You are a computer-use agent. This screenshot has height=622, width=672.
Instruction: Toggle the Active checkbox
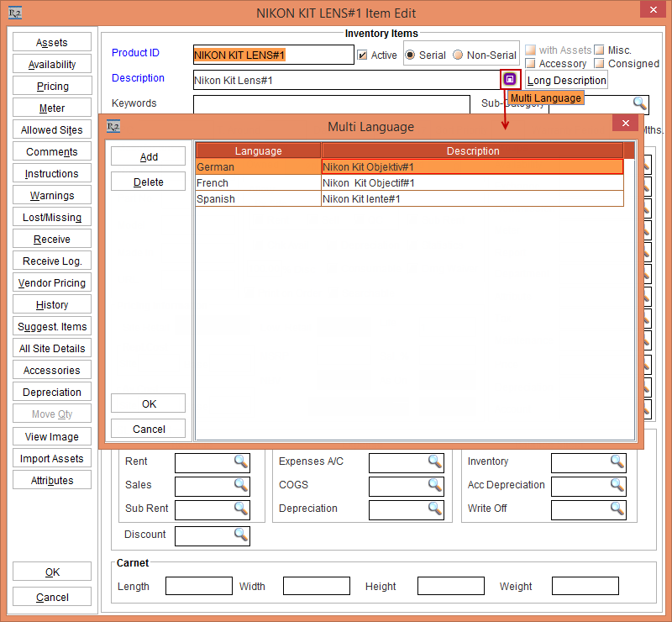pos(363,55)
